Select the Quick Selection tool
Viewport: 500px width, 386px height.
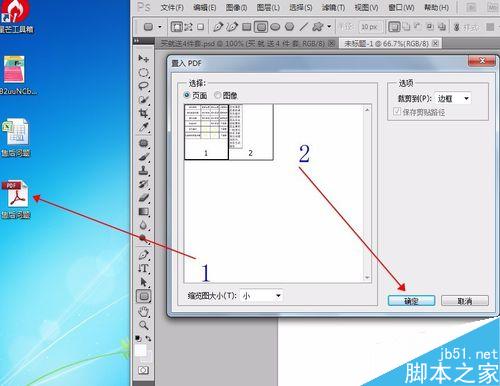tap(143, 99)
